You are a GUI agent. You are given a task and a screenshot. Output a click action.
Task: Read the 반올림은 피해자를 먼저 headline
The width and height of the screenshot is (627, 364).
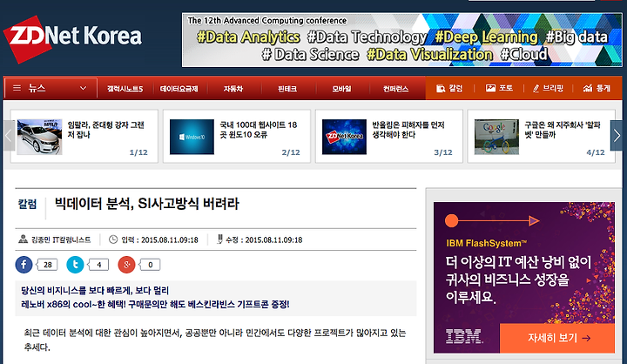coord(408,130)
